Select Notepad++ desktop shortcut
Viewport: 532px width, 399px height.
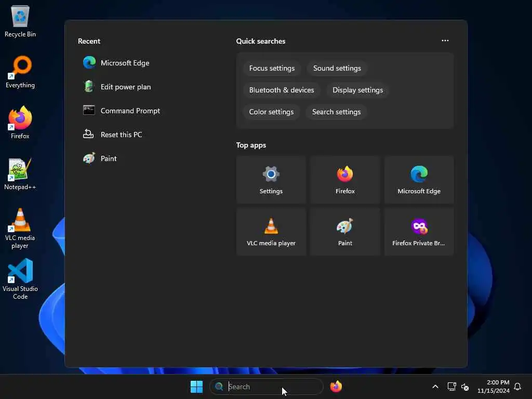[20, 174]
